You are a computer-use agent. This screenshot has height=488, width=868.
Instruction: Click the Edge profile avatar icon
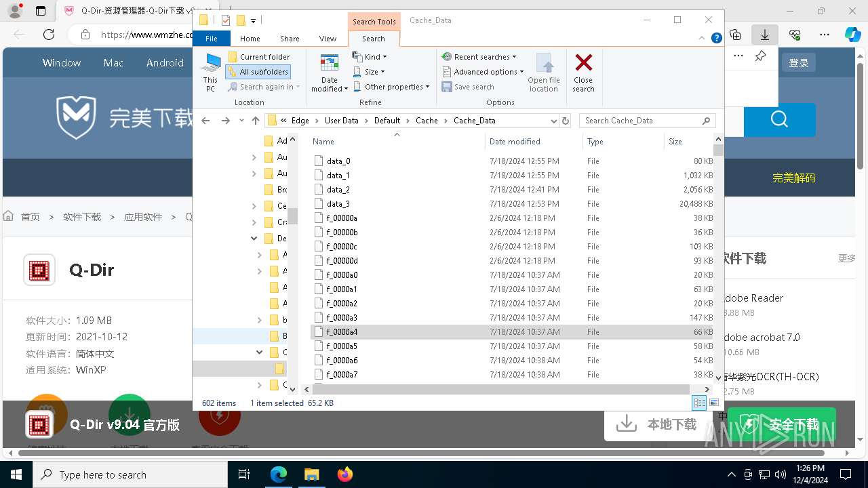click(15, 11)
